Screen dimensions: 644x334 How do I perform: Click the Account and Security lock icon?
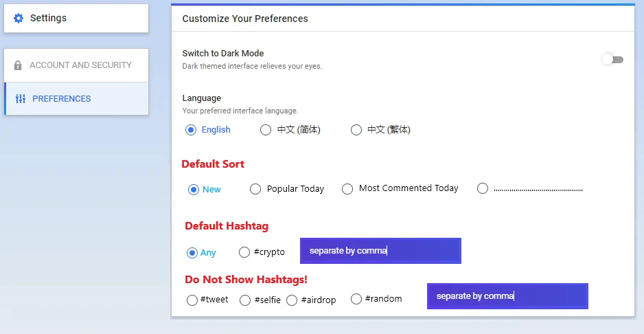click(18, 65)
